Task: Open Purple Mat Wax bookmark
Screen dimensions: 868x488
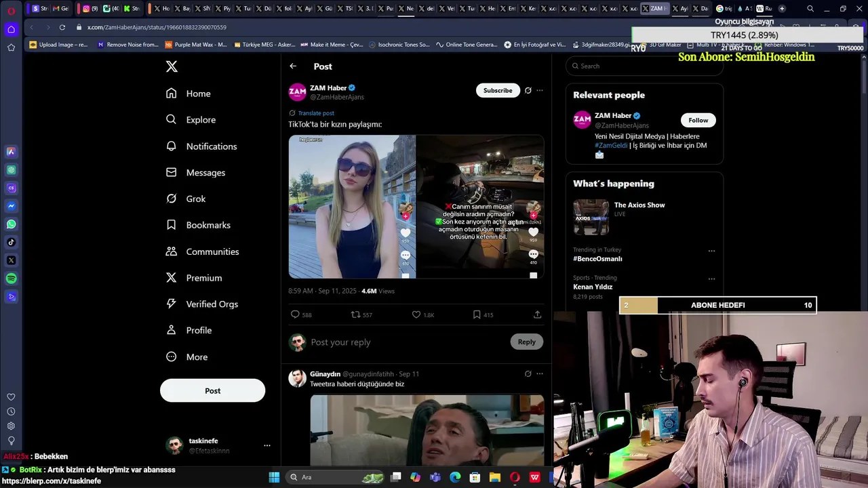Action: 196,45
